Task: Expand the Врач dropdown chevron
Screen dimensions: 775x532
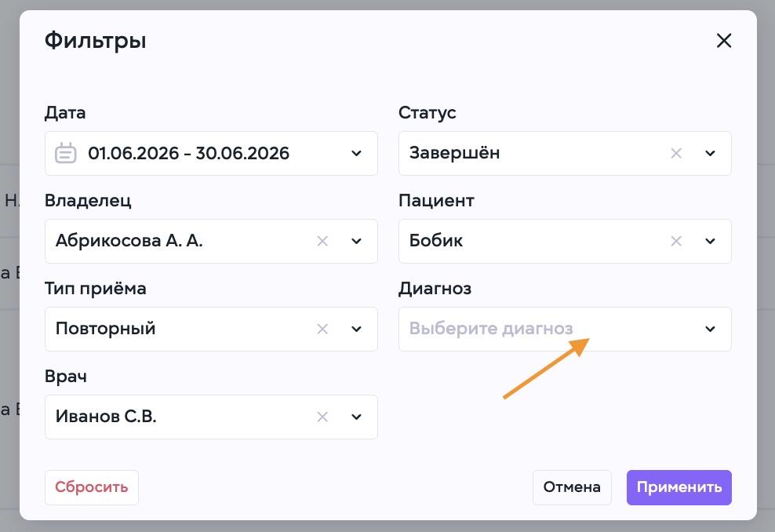Action: (x=356, y=417)
